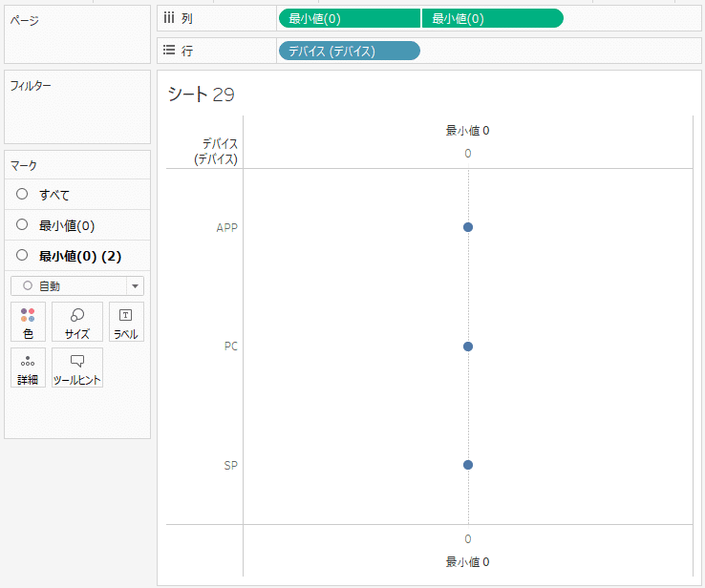Click the シート 29 sheet title
This screenshot has height=588, width=705.
(201, 94)
